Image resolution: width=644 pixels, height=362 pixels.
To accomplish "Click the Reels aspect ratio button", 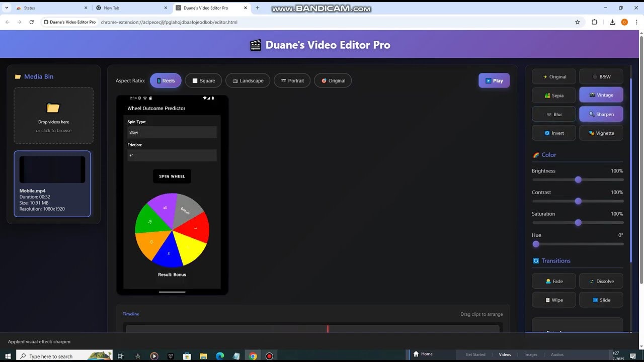I will (x=166, y=80).
